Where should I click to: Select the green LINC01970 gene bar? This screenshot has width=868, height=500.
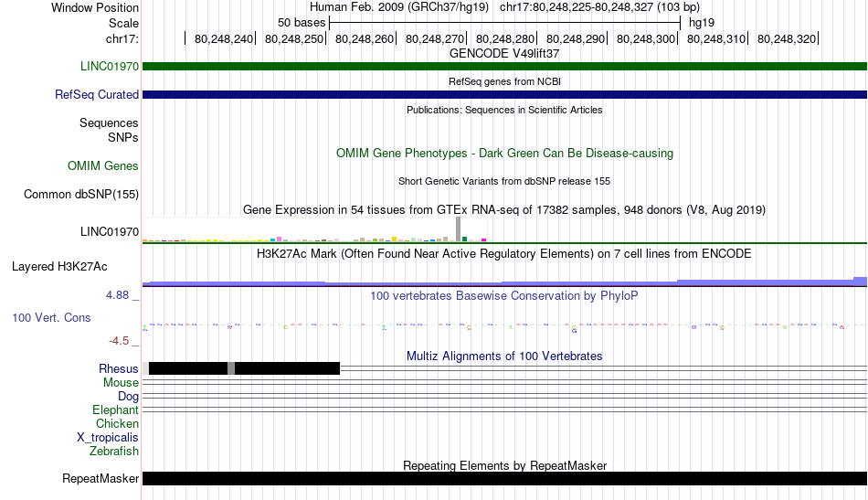click(x=504, y=67)
